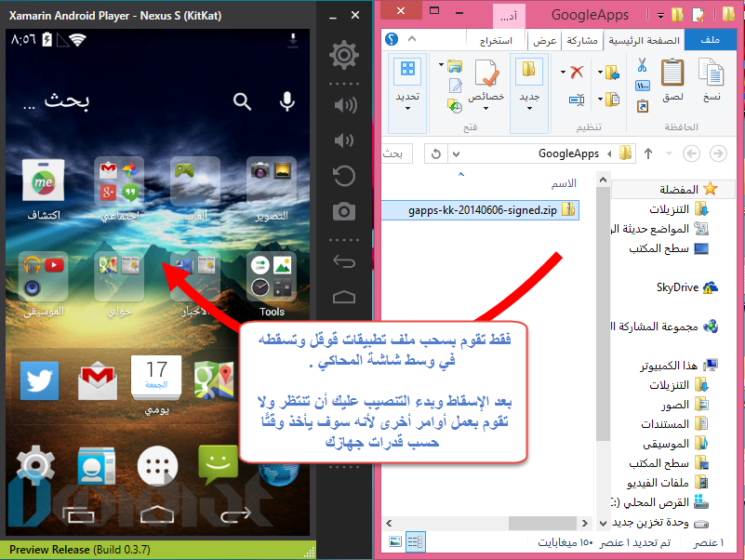The height and width of the screenshot is (560, 745).
Task: Click emulator volume up button
Action: pos(345,105)
